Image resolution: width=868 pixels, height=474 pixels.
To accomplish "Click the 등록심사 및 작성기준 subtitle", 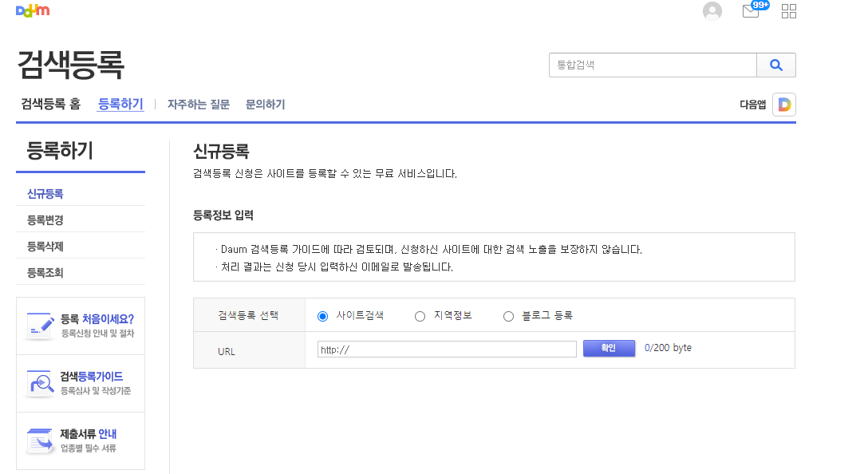I will click(x=96, y=391).
